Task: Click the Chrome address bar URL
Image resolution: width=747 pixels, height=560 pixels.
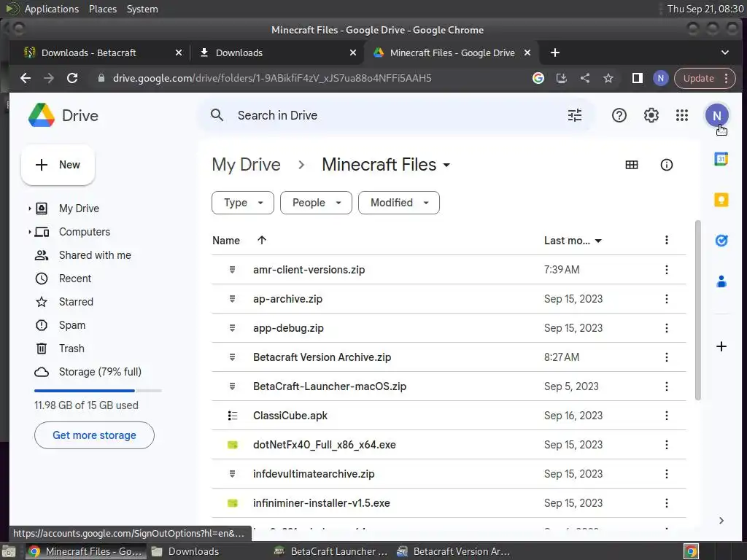Action: coord(272,78)
